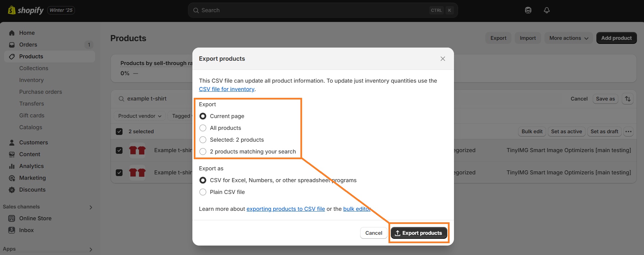644x255 pixels.
Task: Open the sidekick assistant icon in the top bar
Action: [528, 10]
